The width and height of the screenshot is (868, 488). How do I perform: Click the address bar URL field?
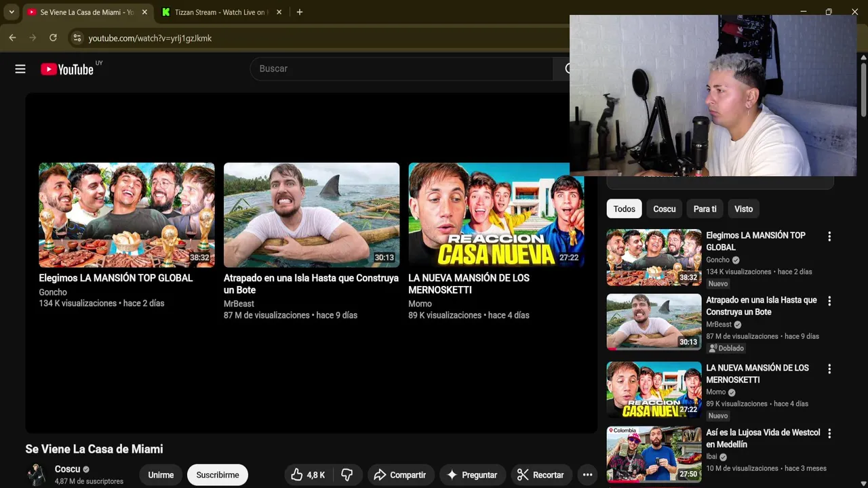tap(319, 38)
